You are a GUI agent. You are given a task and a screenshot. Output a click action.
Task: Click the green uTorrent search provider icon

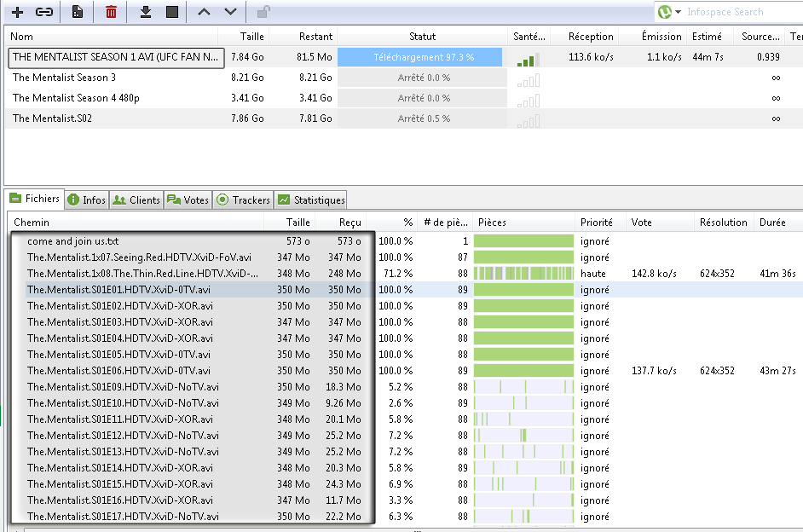pyautogui.click(x=665, y=12)
